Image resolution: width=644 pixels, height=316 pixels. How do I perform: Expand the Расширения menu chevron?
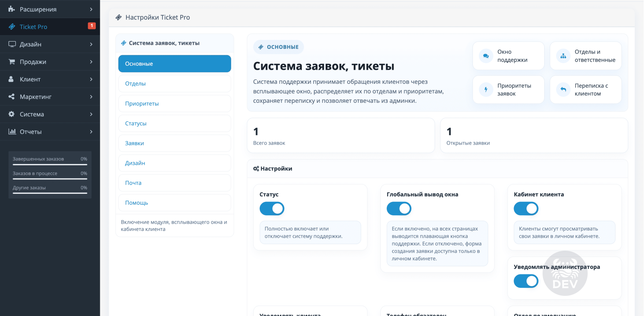tap(91, 9)
